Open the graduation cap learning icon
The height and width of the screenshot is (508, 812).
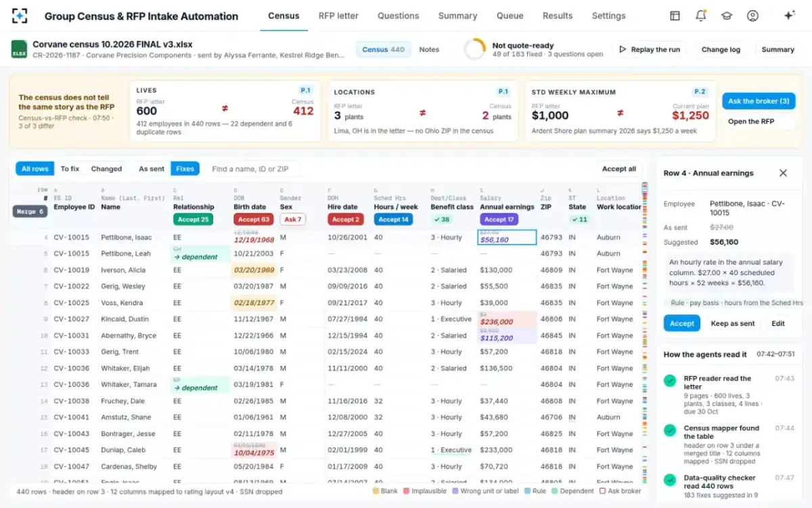pos(727,16)
